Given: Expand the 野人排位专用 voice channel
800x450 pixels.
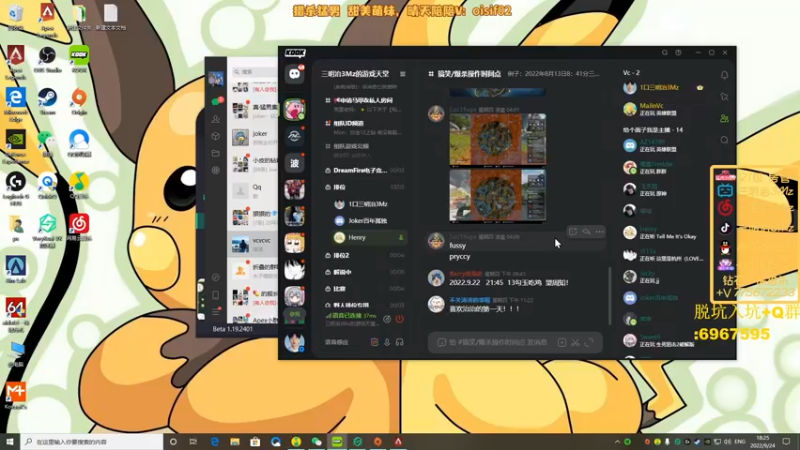Looking at the screenshot, I should coord(365,305).
